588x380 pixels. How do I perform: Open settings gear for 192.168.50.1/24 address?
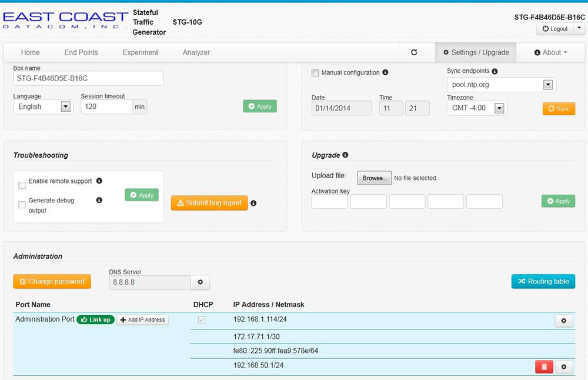click(563, 367)
